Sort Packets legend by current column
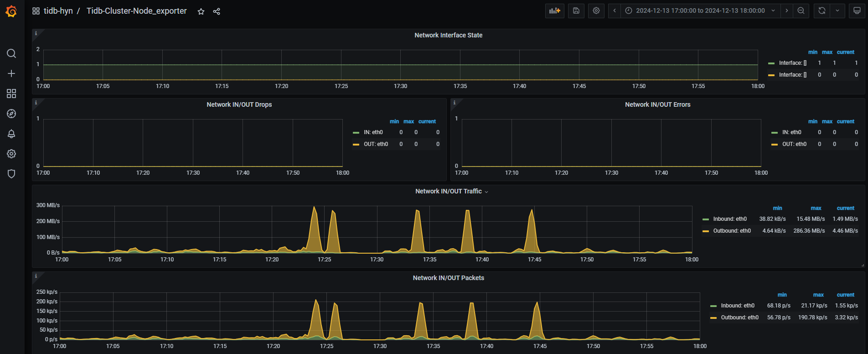Image resolution: width=868 pixels, height=354 pixels. (x=845, y=295)
